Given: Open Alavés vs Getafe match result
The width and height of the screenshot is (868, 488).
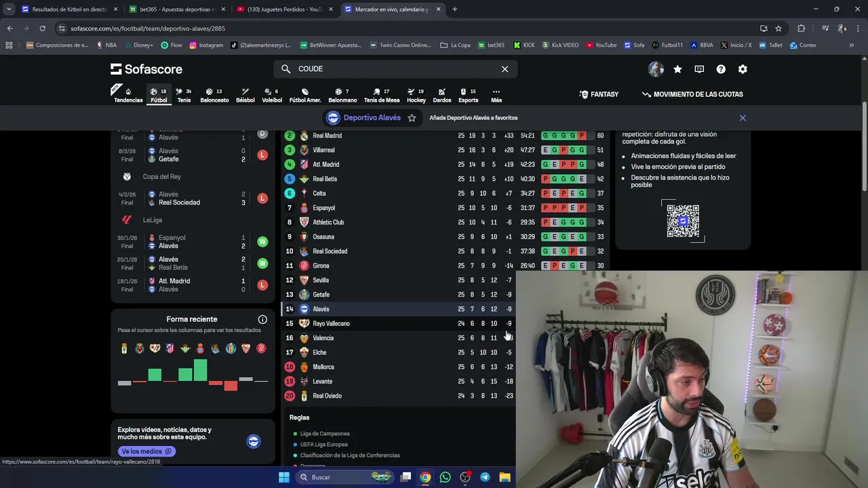Looking at the screenshot, I should coord(193,155).
